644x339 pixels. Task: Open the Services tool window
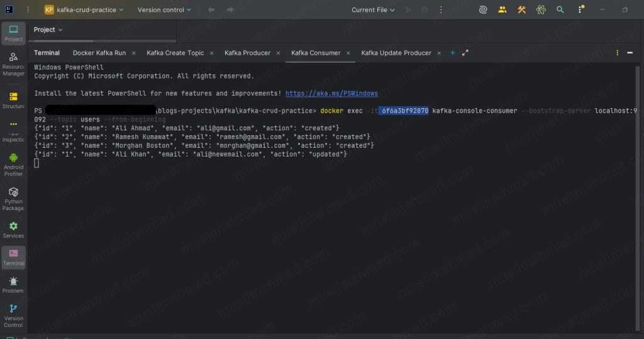(14, 230)
